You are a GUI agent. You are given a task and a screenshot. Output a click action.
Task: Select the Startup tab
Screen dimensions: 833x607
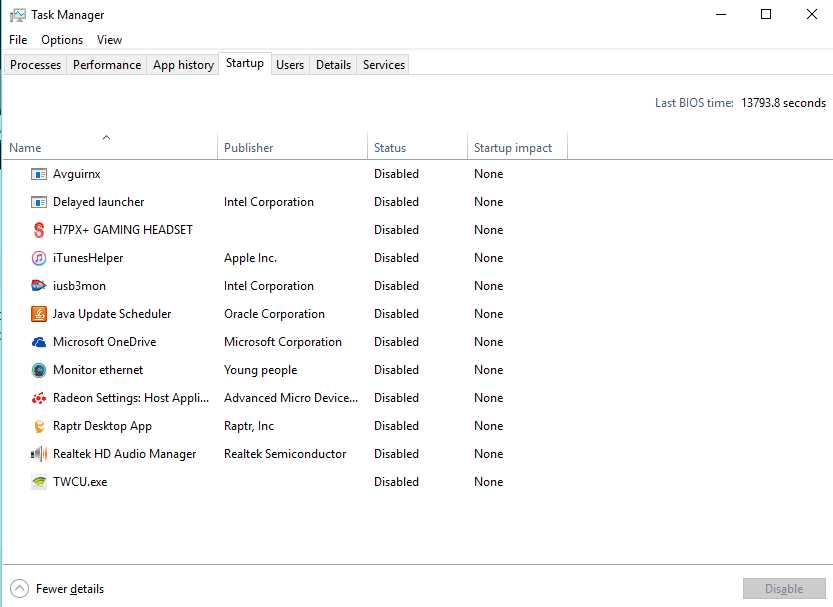pos(245,63)
